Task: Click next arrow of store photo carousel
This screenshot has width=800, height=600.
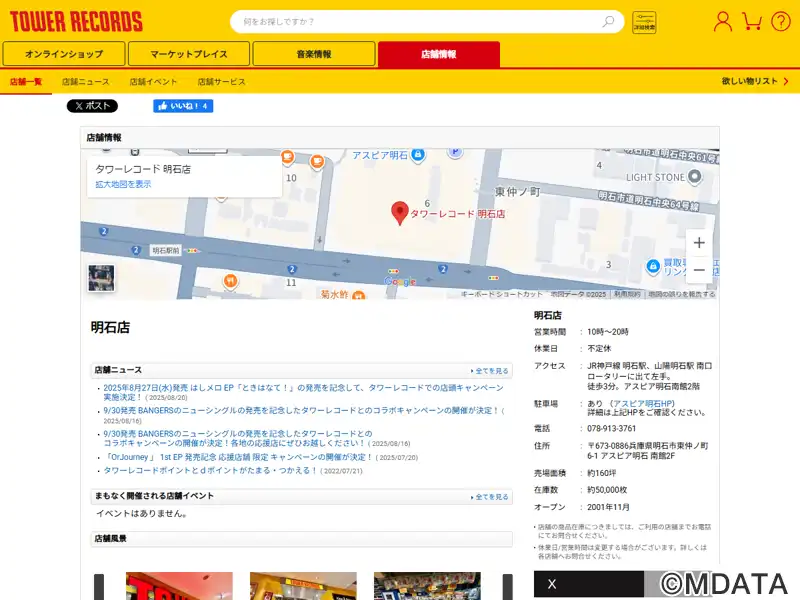Action: tap(508, 587)
